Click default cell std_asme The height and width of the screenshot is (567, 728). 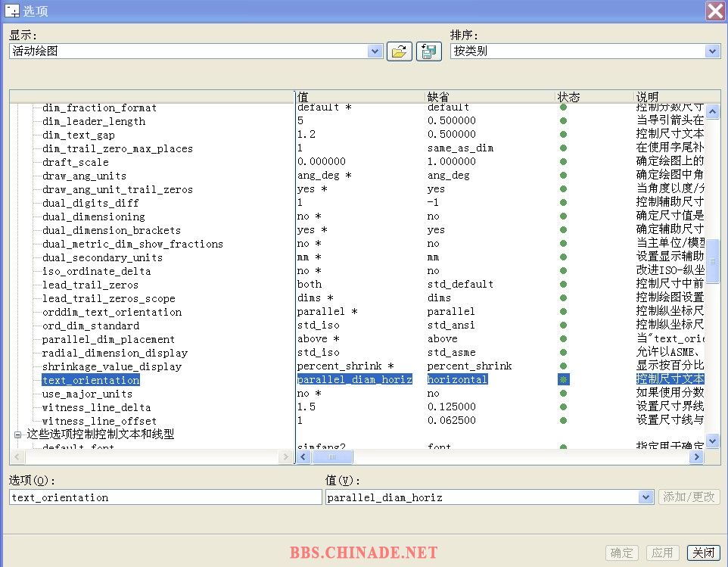click(x=451, y=353)
